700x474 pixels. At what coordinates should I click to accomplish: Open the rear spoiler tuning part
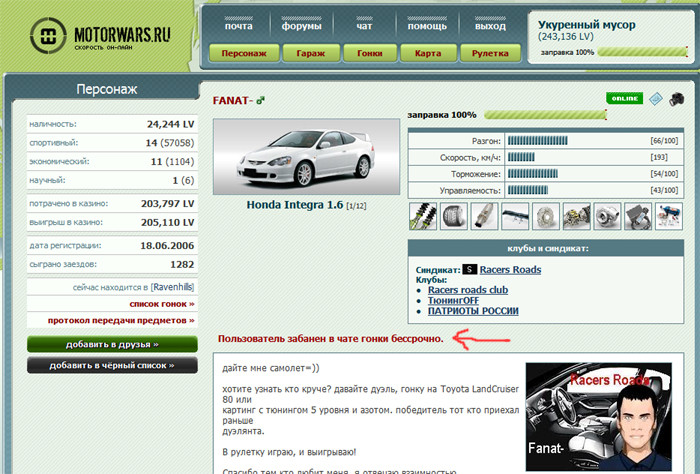tap(515, 216)
